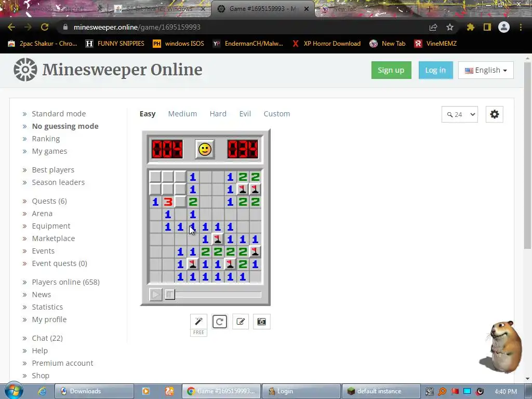Open Season leaders page

(58, 182)
